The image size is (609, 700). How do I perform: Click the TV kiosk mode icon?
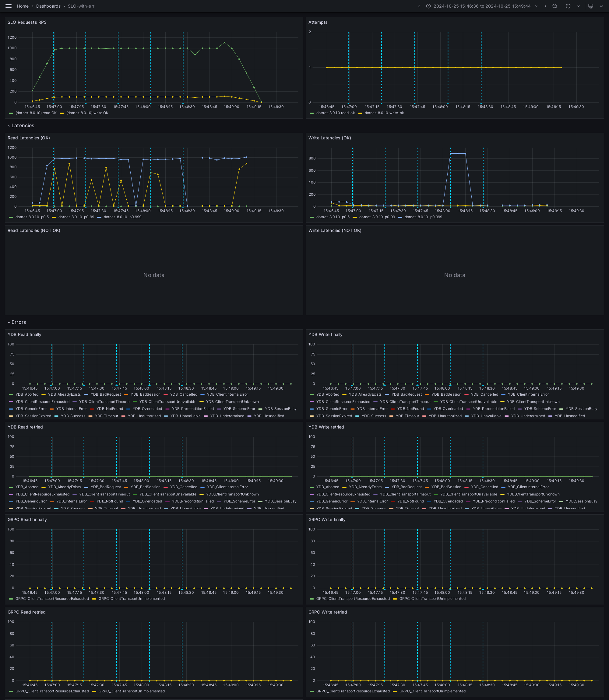[591, 6]
